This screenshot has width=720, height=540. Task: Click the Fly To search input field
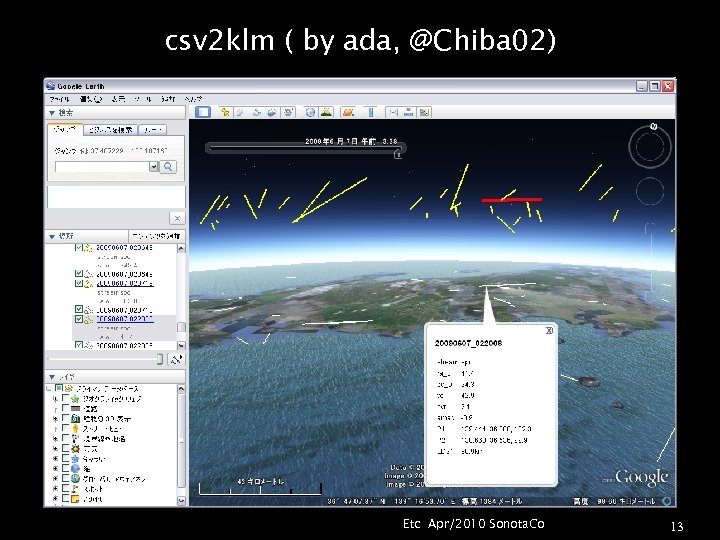point(102,167)
